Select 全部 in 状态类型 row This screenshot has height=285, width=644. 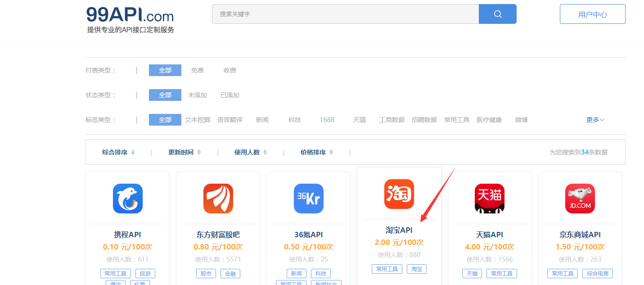165,95
